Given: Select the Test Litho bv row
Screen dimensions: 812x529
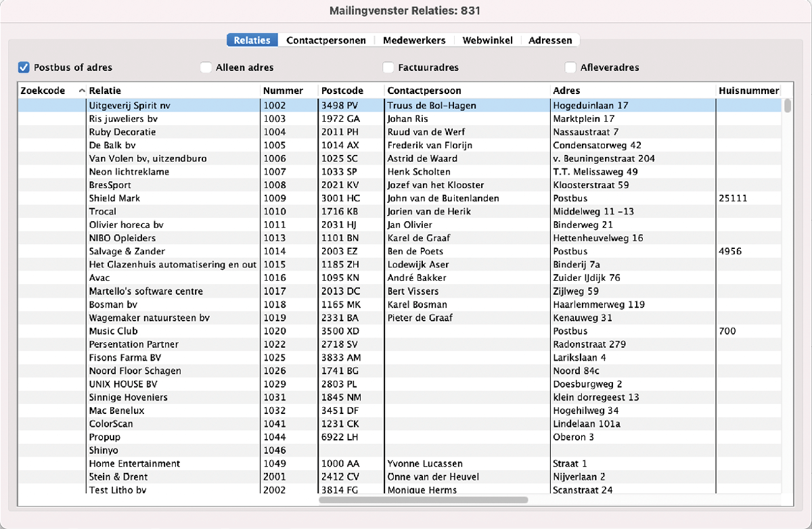Looking at the screenshot, I should click(399, 490).
